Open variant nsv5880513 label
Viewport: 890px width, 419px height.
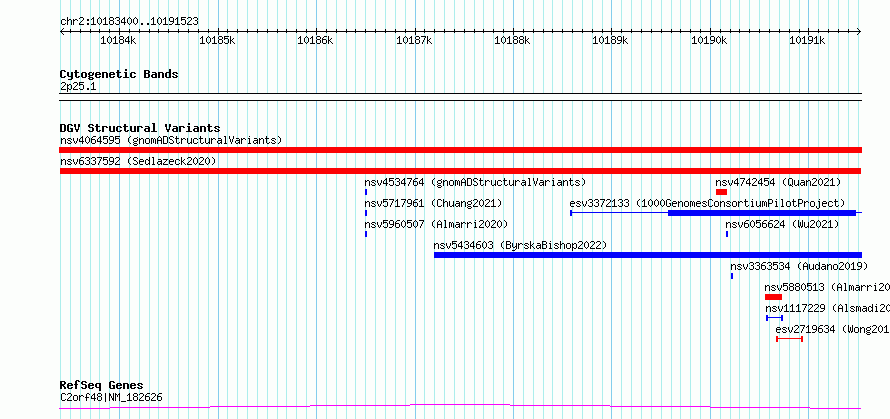pyautogui.click(x=827, y=287)
